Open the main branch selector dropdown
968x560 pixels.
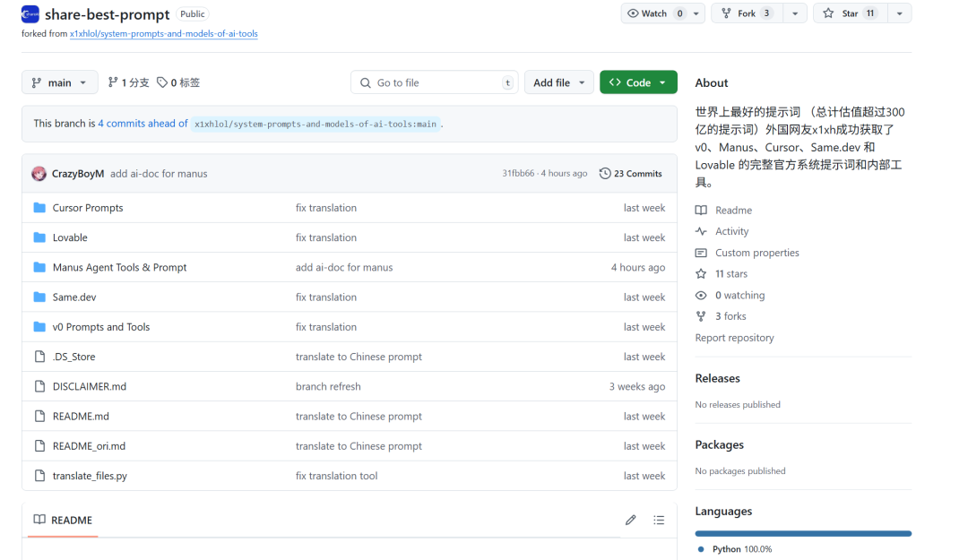click(60, 82)
